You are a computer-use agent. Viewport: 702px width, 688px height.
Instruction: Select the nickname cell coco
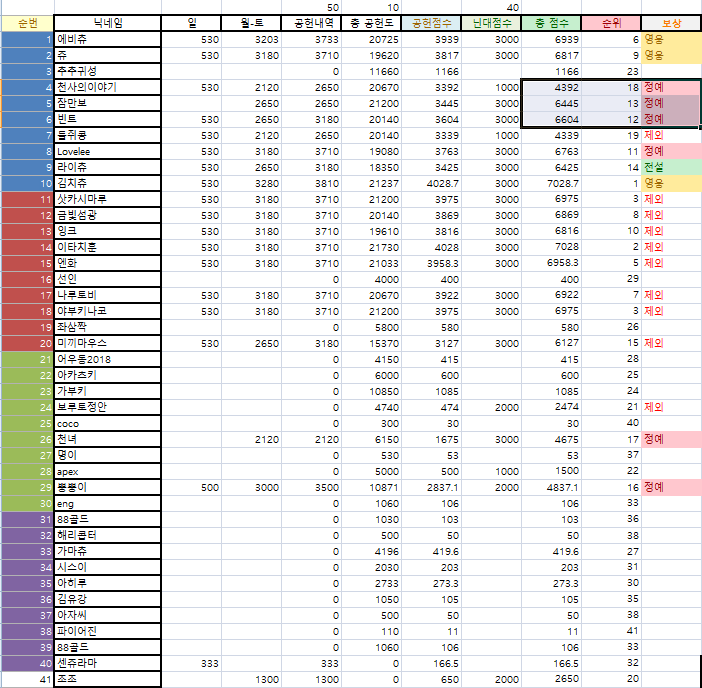(x=107, y=422)
